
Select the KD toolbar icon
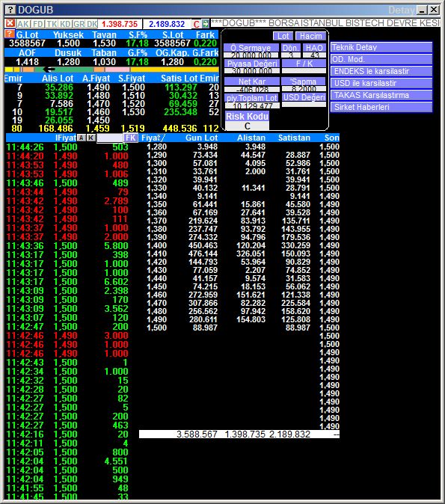pos(65,24)
